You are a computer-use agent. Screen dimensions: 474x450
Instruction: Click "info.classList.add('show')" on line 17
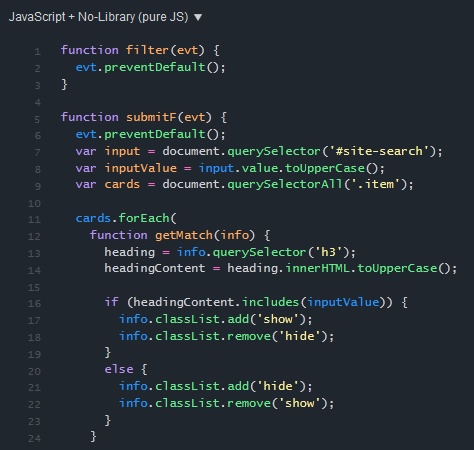point(212,319)
